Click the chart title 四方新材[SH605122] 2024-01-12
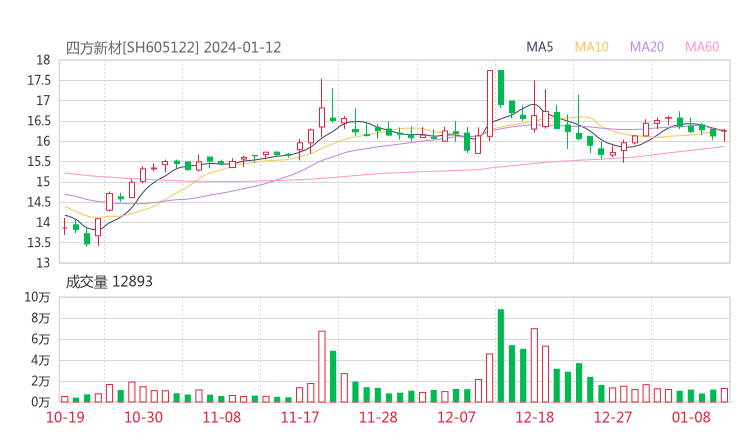This screenshot has height=440, width=740. pyautogui.click(x=173, y=48)
